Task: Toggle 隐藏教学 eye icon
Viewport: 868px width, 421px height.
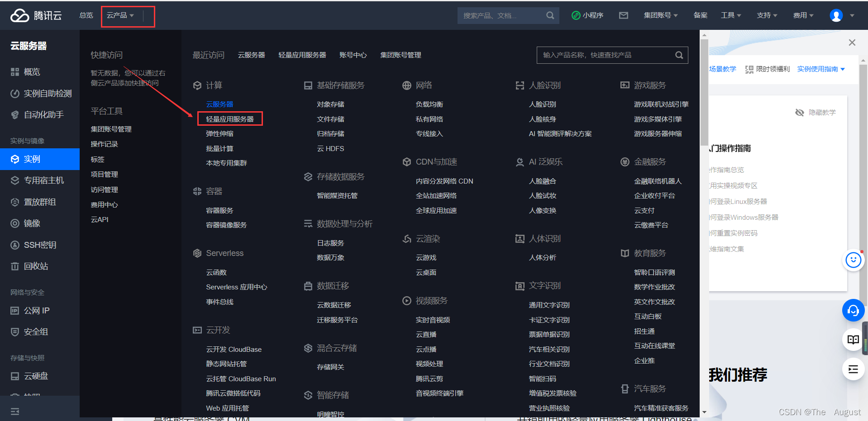Action: click(800, 113)
